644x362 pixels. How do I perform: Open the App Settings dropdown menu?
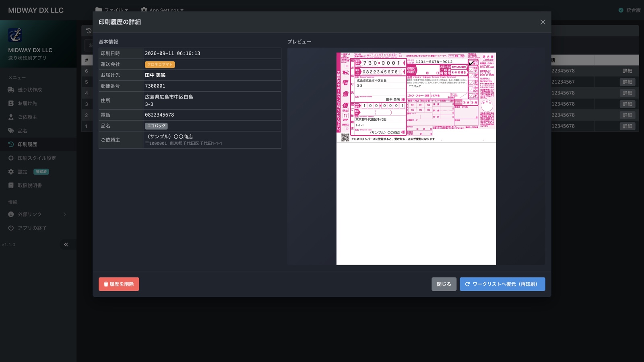(162, 10)
